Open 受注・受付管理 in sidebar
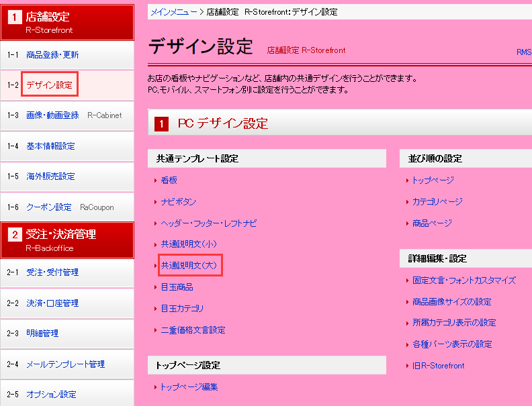The image size is (532, 406). coord(52,272)
